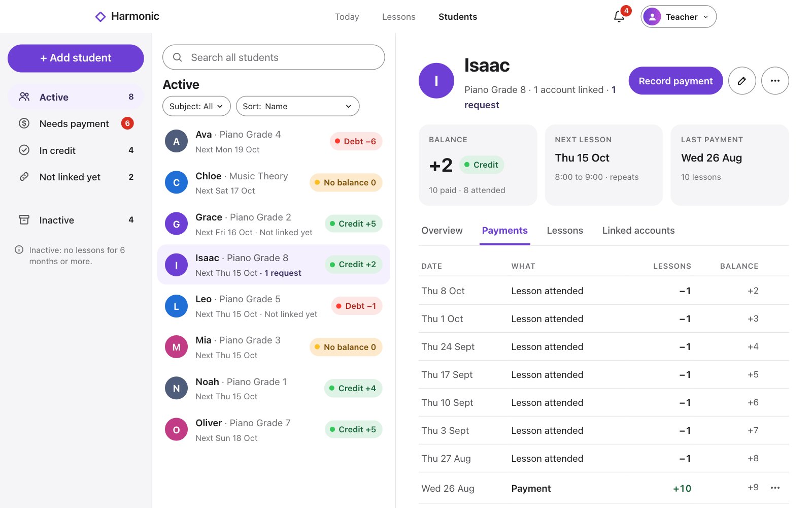The image size is (812, 508).
Task: Click the teacher profile avatar icon
Action: pos(652,17)
